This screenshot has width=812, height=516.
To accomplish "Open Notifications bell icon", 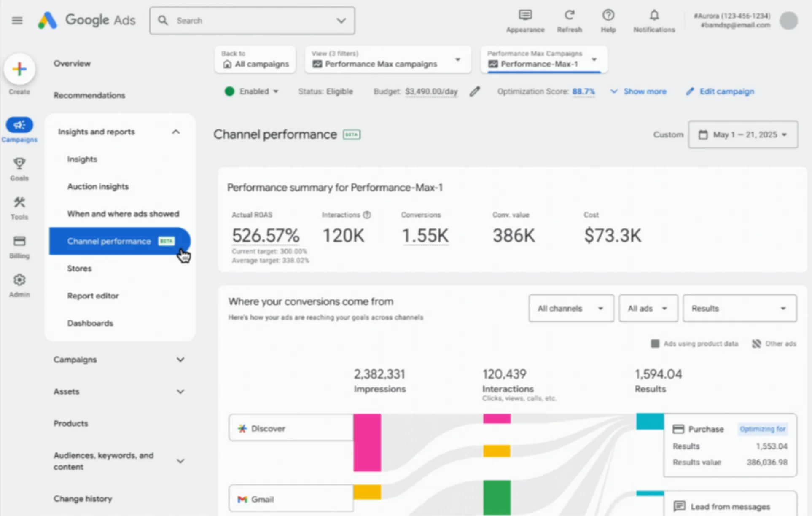I will pyautogui.click(x=654, y=16).
